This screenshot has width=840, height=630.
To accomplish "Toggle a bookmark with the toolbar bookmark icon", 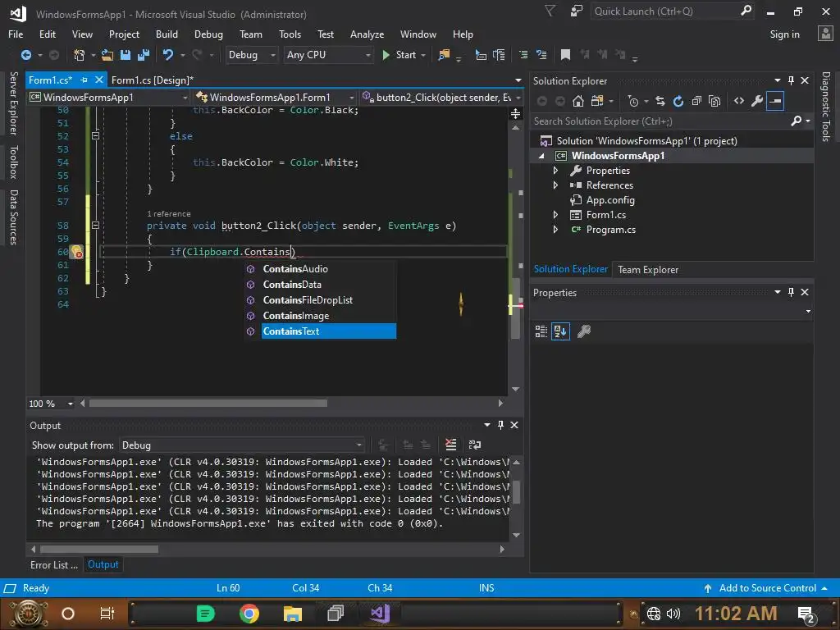I will coord(565,55).
